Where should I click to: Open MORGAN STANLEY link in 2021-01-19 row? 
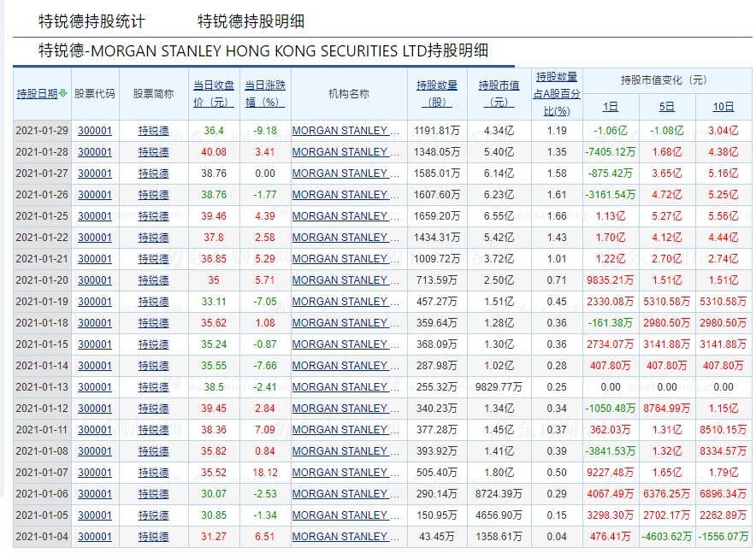coord(346,302)
